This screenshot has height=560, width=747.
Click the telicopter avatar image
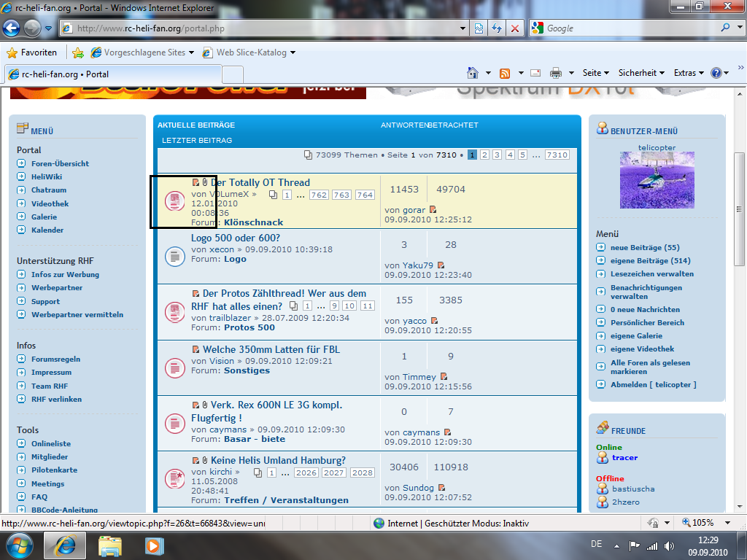(x=657, y=179)
